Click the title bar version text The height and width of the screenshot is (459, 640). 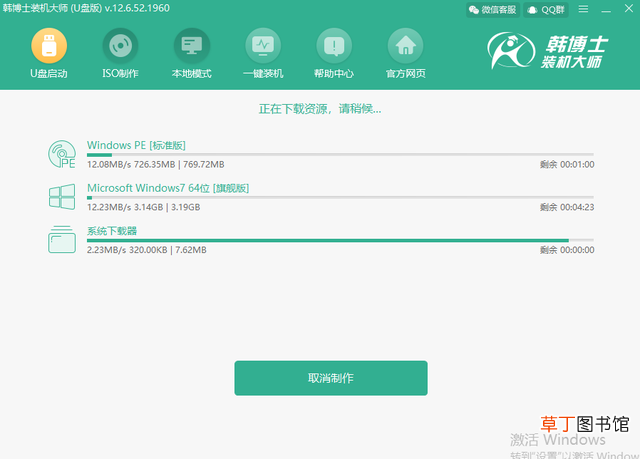click(86, 8)
